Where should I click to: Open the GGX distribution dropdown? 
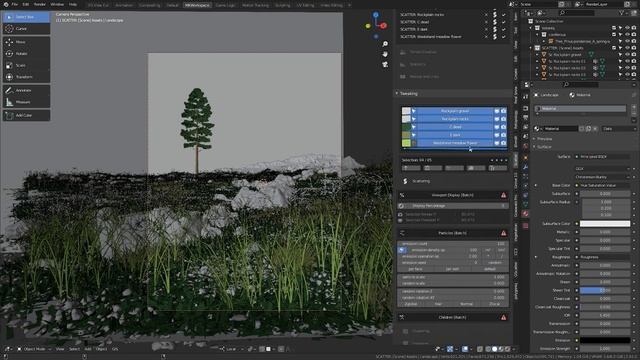pos(602,169)
